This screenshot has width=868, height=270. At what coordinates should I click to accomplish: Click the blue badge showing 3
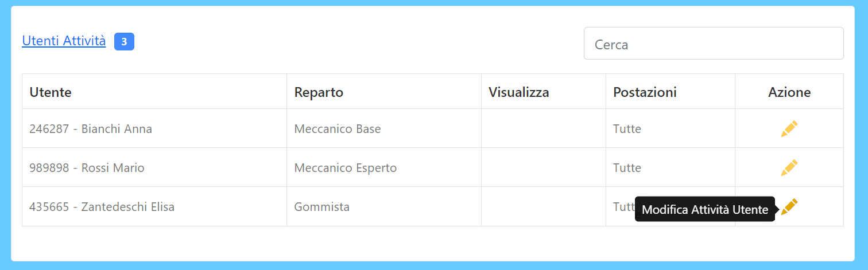[x=124, y=41]
